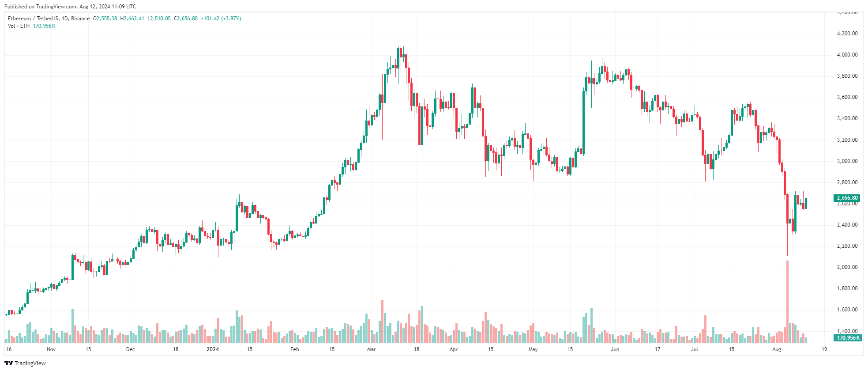Click the closing price C2,656.80 value
Image resolution: width=868 pixels, height=371 pixels.
click(186, 19)
